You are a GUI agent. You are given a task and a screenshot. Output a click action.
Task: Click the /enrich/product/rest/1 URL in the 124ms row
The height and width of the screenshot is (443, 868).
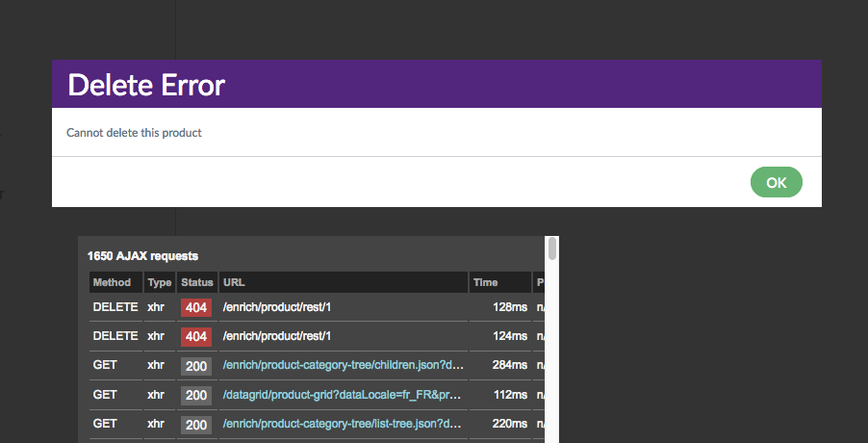tap(277, 336)
